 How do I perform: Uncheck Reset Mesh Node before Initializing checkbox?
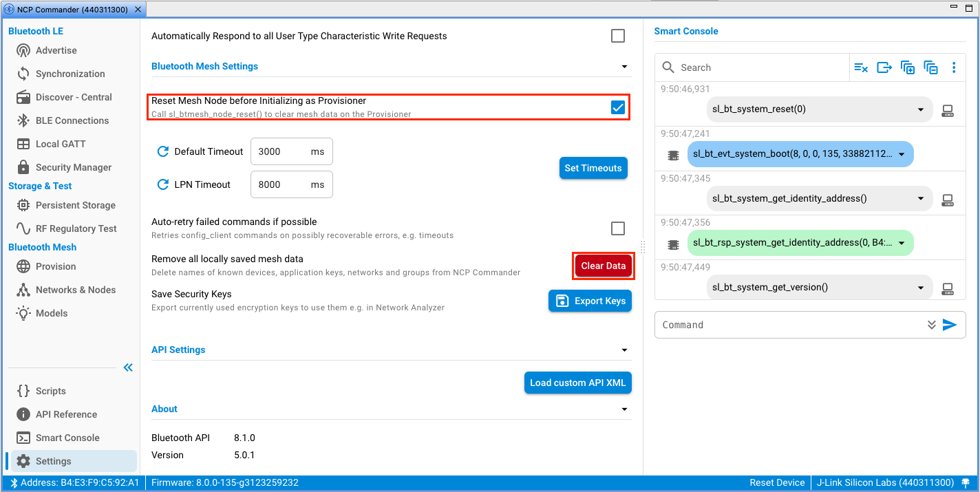click(618, 107)
